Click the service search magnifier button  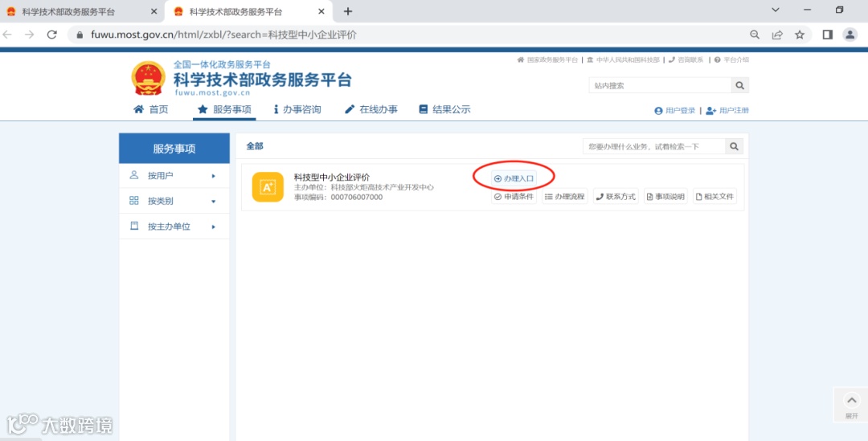[734, 146]
